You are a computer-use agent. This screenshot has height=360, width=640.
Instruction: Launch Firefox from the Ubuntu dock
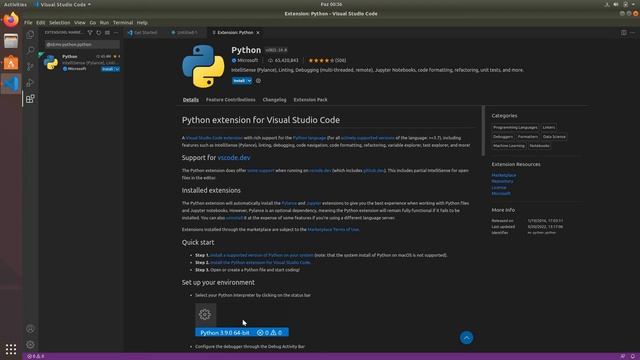[x=11, y=19]
